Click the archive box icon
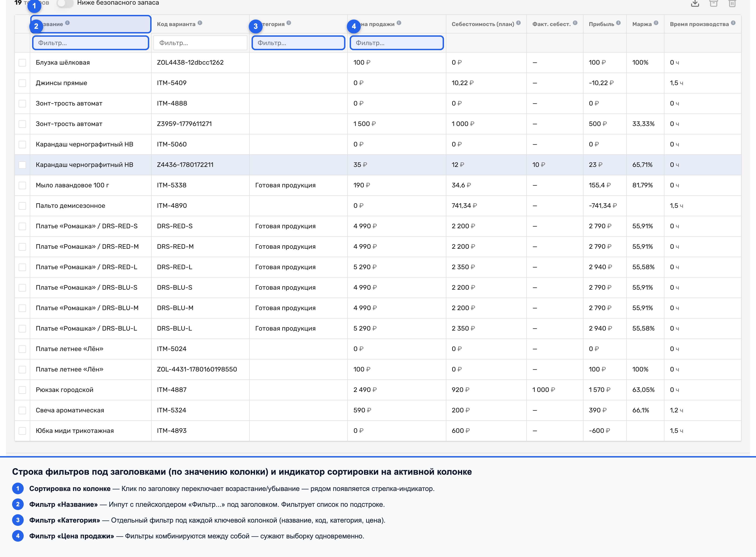The width and height of the screenshot is (756, 557). pos(713,3)
